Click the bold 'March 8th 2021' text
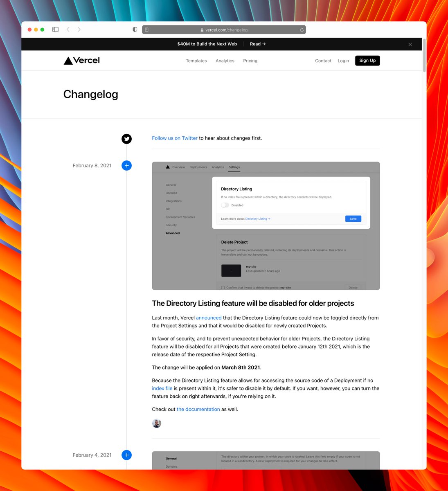 pyautogui.click(x=241, y=367)
